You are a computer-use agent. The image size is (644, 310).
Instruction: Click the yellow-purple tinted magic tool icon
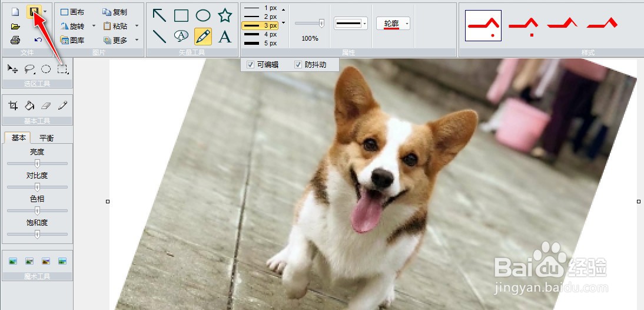[46, 261]
